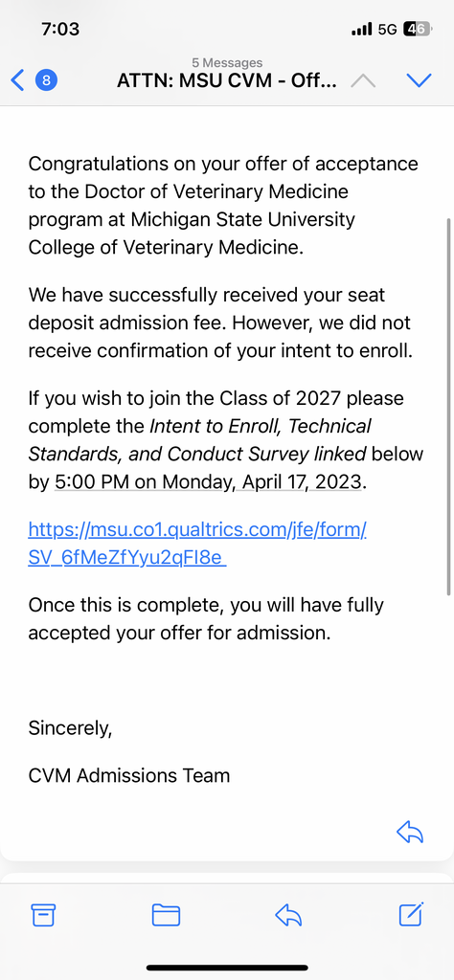Go to next message with down arrow
Image resolution: width=454 pixels, height=980 pixels.
click(419, 80)
